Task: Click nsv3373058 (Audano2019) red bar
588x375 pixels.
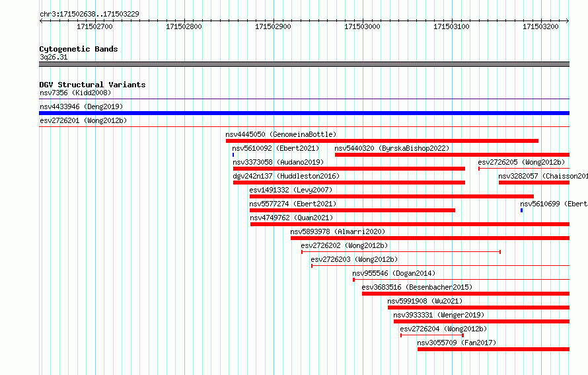Action: pos(349,169)
